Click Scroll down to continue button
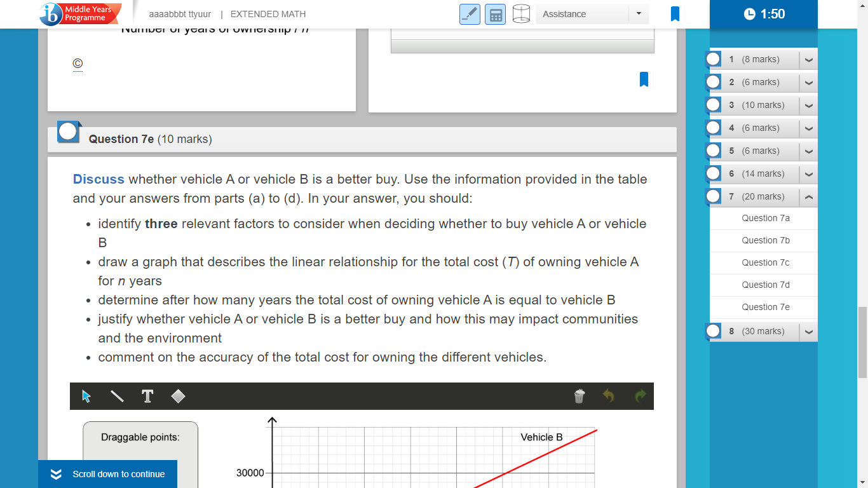This screenshot has width=868, height=488. 107,474
